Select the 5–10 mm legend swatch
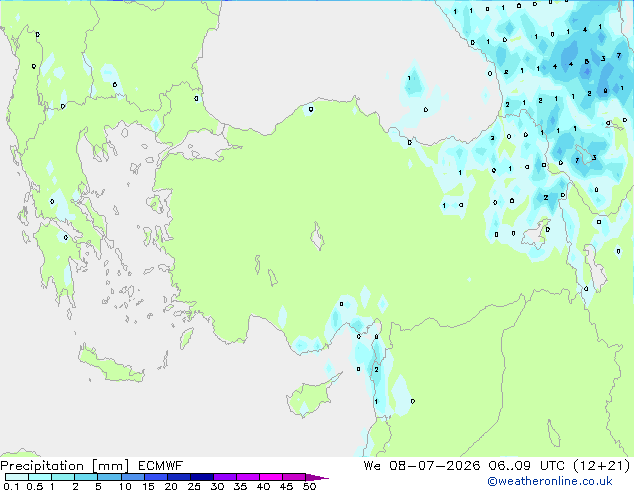Screen dimensions: 634x490 (x=110, y=477)
